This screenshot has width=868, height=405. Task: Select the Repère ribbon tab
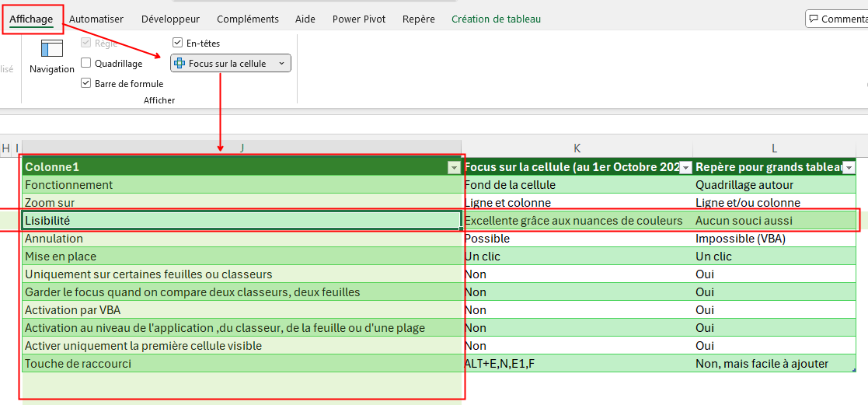(x=418, y=19)
